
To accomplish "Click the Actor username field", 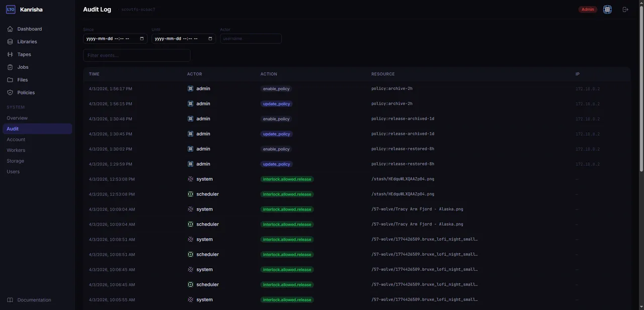I will 251,38.
